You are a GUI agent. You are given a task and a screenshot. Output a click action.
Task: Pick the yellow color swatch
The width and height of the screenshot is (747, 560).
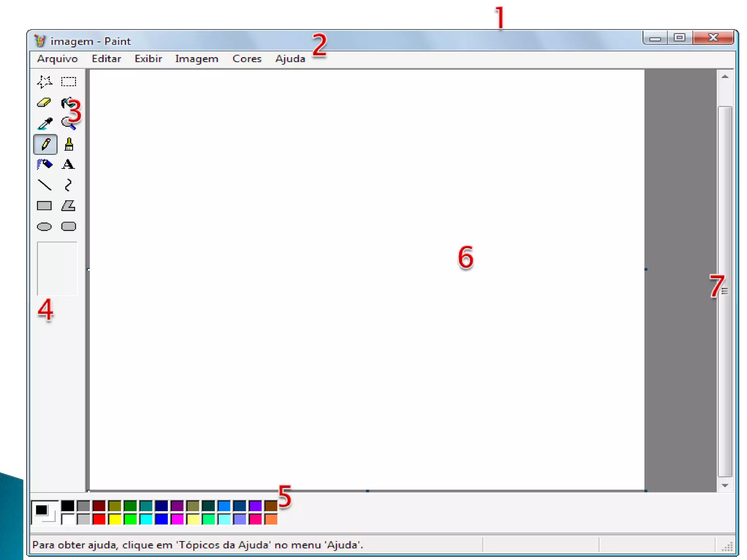pos(115,519)
